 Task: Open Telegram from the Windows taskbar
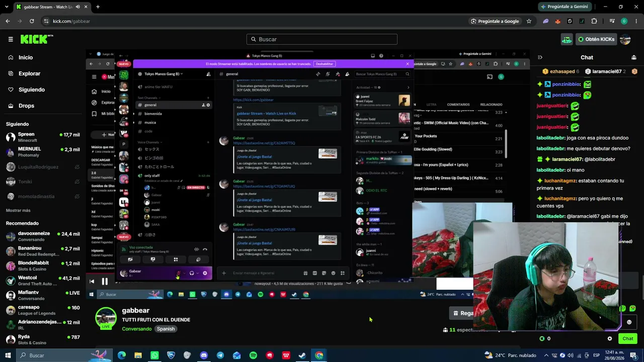point(220,355)
